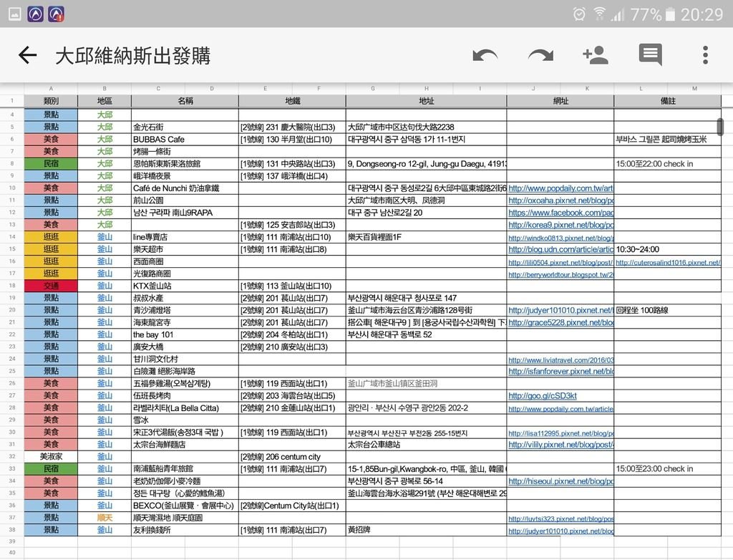Open the vilily.pixnet.net link

point(561,445)
